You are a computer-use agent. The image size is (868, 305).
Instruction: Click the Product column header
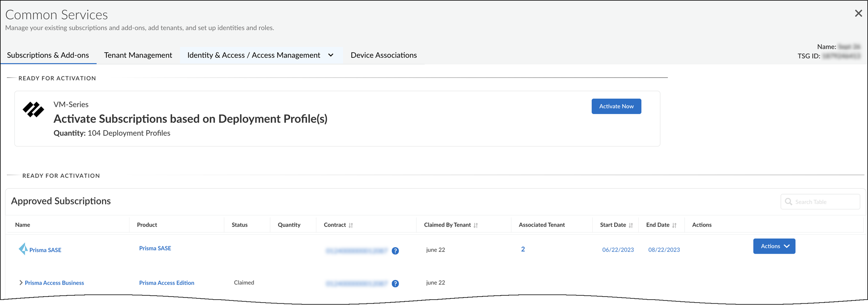(x=147, y=225)
